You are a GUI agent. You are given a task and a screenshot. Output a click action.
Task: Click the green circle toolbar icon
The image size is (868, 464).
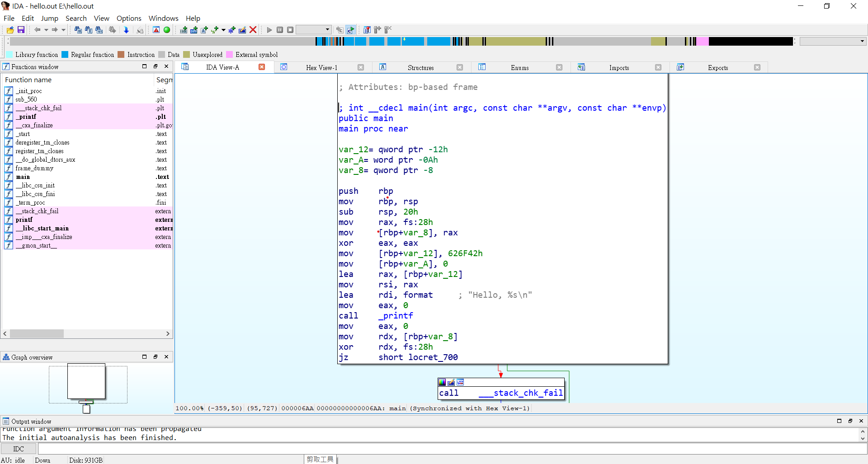point(167,30)
